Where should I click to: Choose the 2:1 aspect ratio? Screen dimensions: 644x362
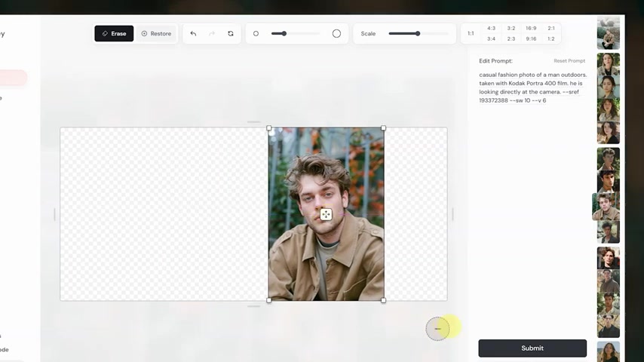coord(551,29)
